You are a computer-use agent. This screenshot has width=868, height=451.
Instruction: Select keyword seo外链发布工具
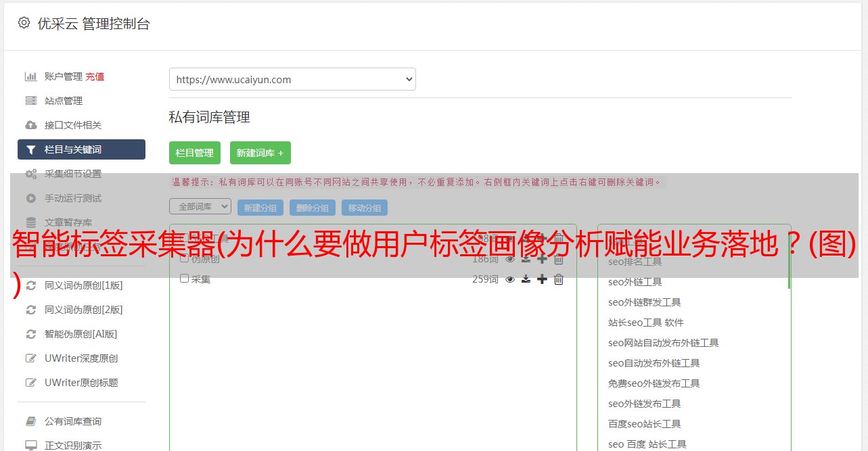[x=644, y=404]
